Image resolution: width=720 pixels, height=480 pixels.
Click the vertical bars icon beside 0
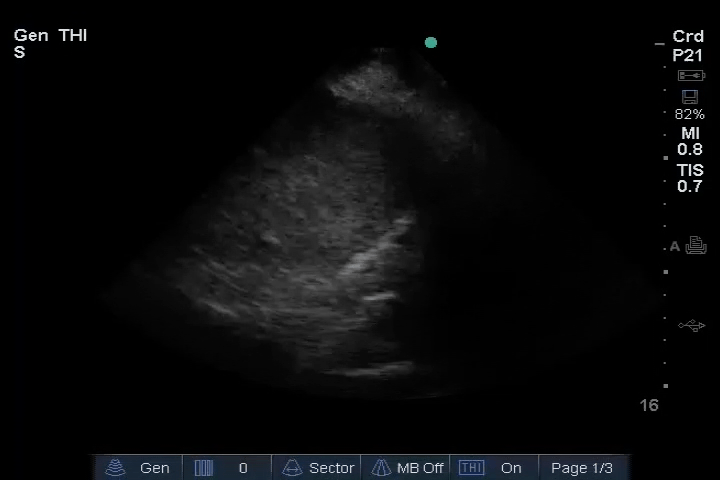pyautogui.click(x=204, y=468)
